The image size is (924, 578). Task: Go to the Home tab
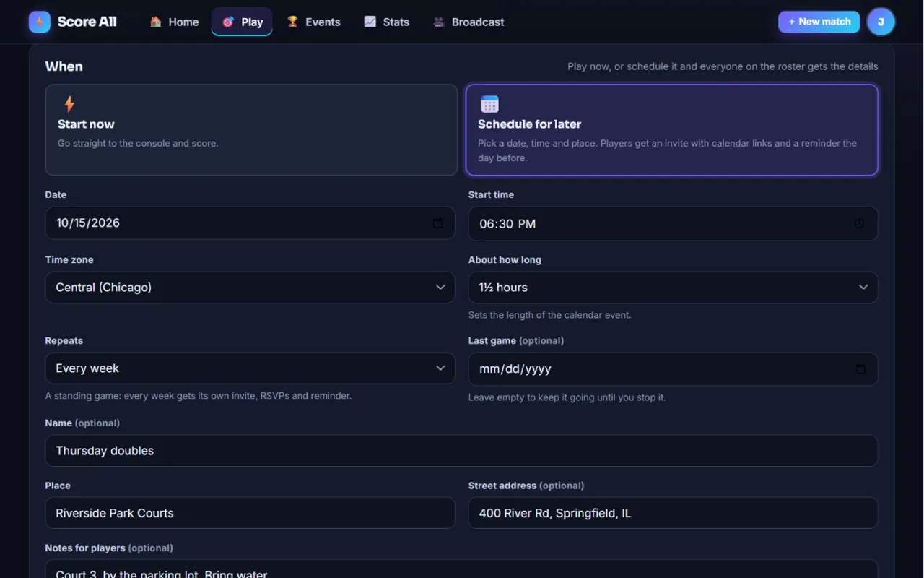click(x=174, y=22)
